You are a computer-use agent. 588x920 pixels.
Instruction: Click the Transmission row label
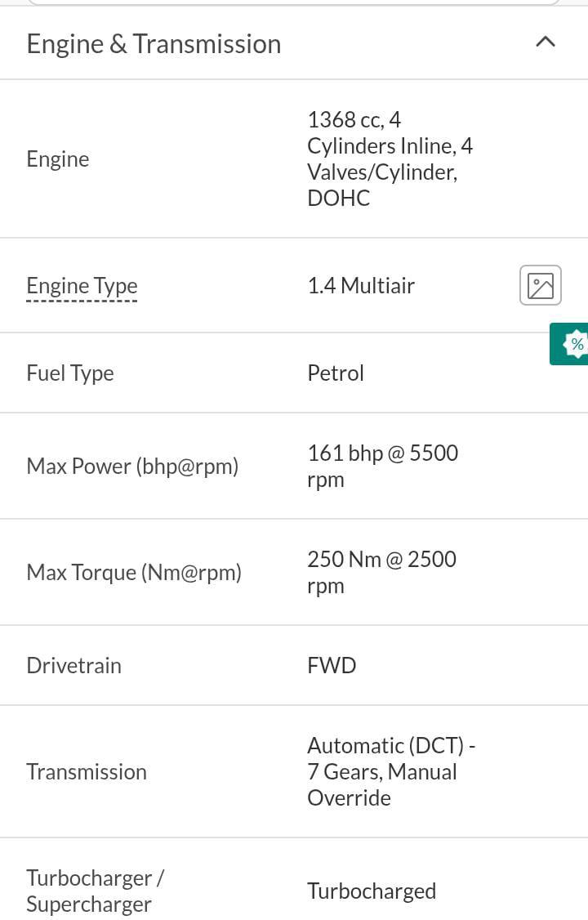pos(87,772)
